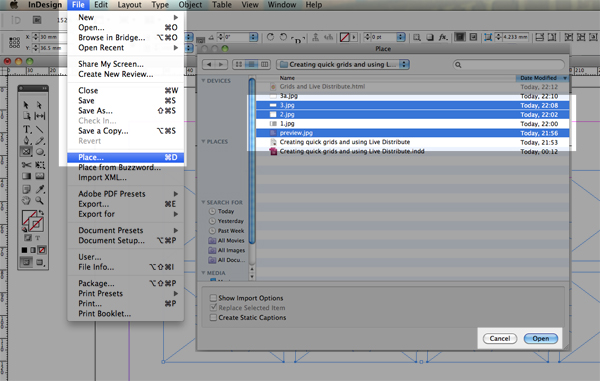Expand the Open Recent submenu
Viewport: 600px width, 381px height.
point(126,48)
